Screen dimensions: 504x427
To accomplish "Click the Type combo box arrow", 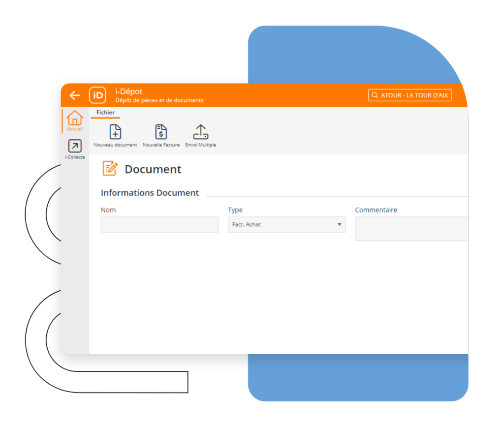I will click(x=339, y=225).
